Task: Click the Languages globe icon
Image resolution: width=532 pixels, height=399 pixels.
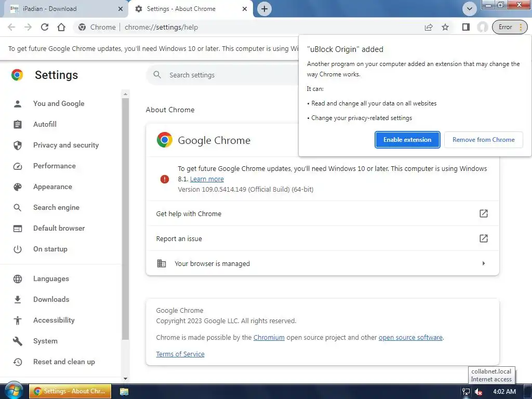Action: 17,279
